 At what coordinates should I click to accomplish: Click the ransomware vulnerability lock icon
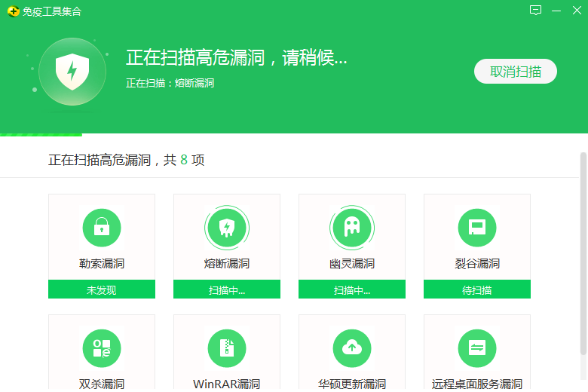(102, 227)
